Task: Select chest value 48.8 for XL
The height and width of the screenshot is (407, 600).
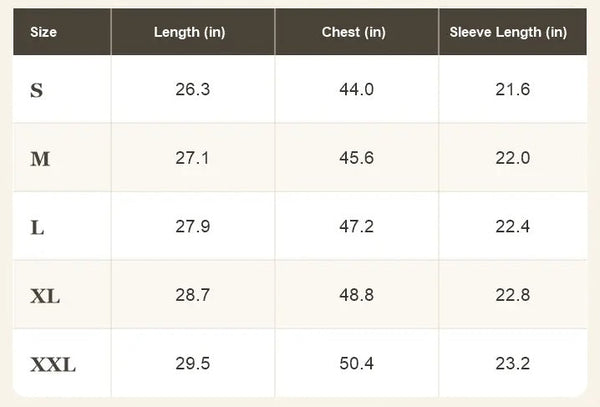Action: tap(356, 295)
